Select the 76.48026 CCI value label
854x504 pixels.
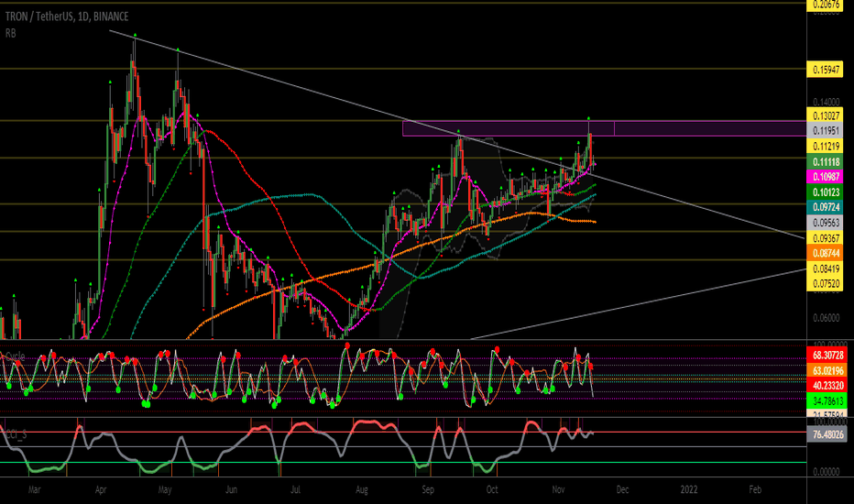[x=827, y=434]
